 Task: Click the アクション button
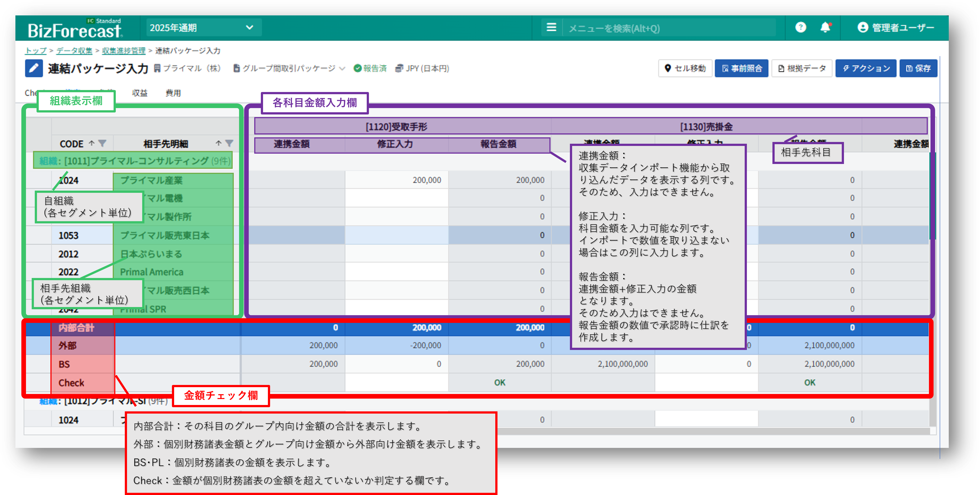(x=866, y=68)
